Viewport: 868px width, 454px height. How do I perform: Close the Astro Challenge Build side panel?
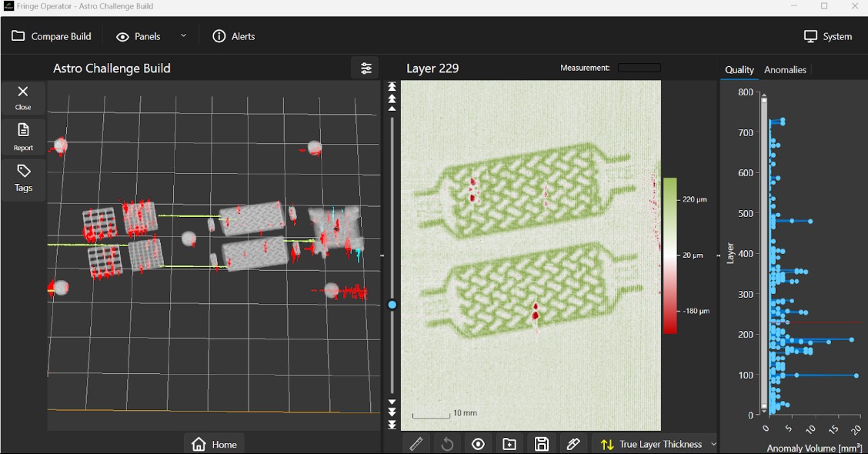coord(23,97)
